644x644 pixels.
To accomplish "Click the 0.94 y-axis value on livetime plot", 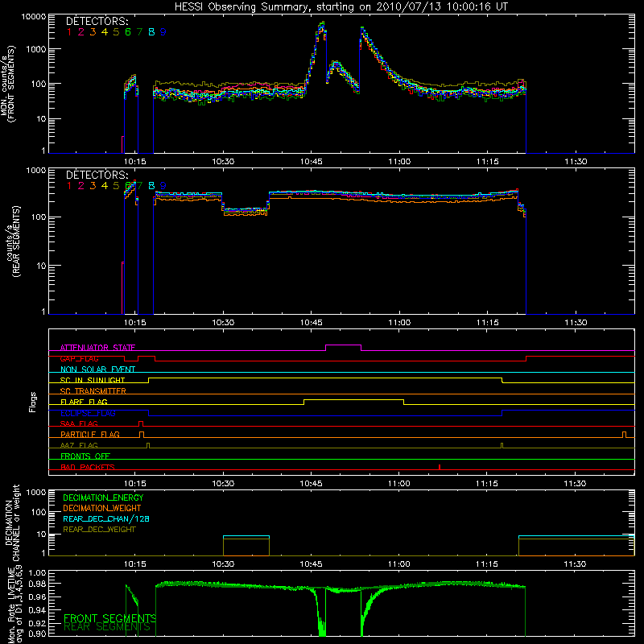I will pyautogui.click(x=37, y=609).
